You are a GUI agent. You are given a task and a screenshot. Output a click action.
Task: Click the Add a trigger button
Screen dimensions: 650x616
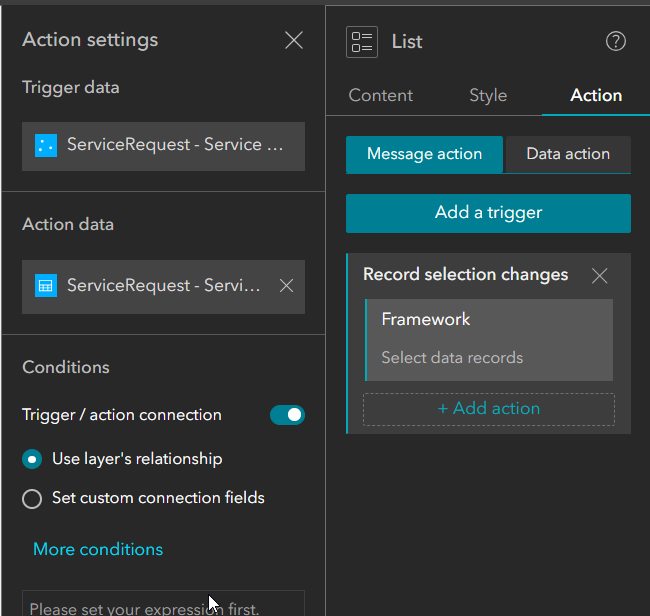488,213
